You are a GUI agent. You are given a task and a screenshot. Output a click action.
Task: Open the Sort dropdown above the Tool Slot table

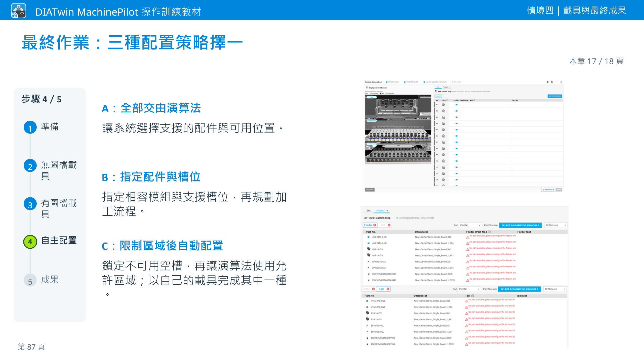click(x=469, y=289)
